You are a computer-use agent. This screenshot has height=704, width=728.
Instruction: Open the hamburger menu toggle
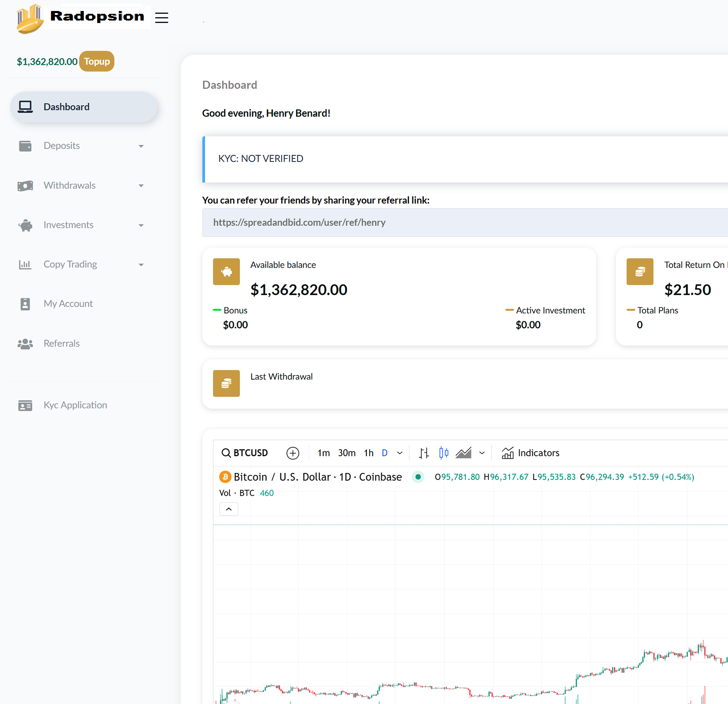(161, 17)
